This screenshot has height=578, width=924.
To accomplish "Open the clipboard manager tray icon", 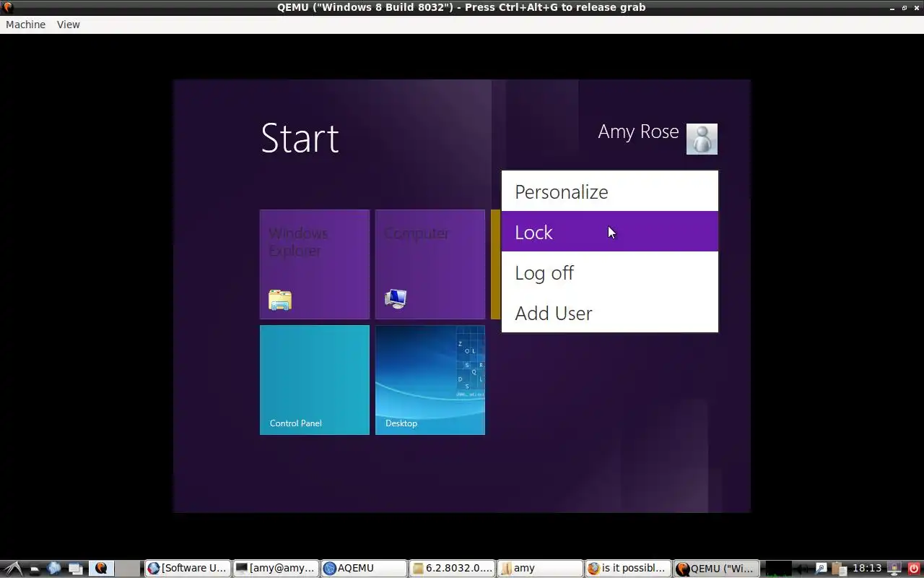I will pyautogui.click(x=839, y=569).
